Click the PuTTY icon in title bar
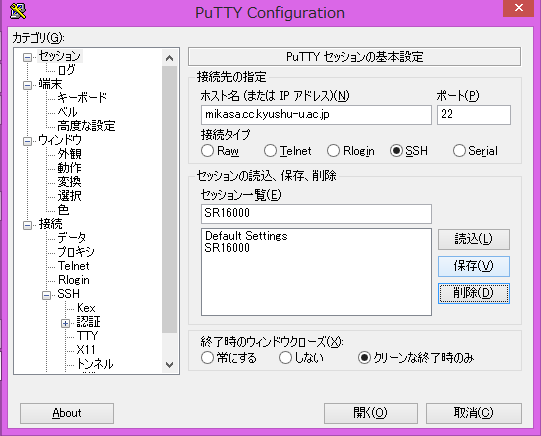Viewport: 541px width, 436px height. pos(18,11)
